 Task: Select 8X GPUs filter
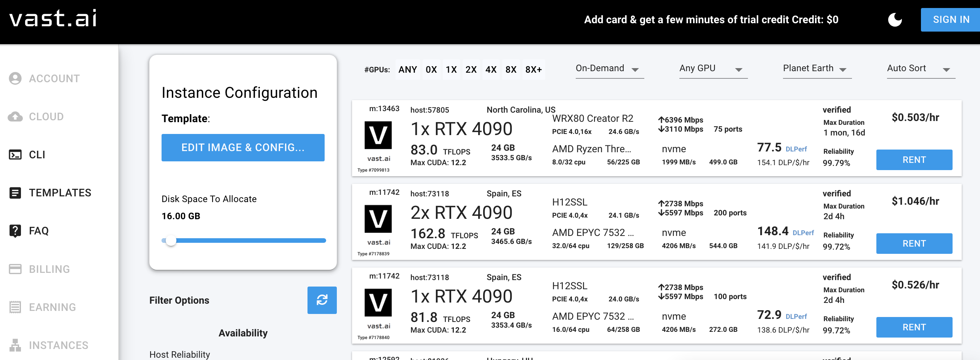(x=511, y=70)
